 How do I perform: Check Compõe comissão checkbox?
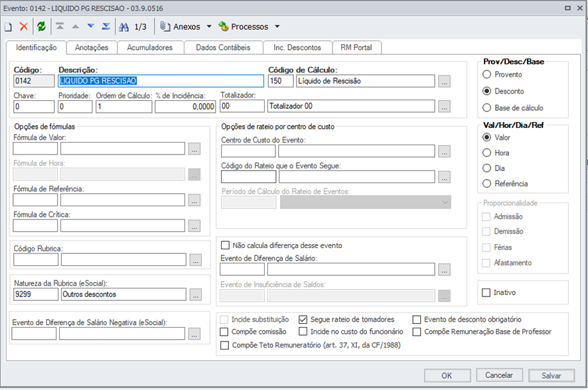click(x=224, y=332)
